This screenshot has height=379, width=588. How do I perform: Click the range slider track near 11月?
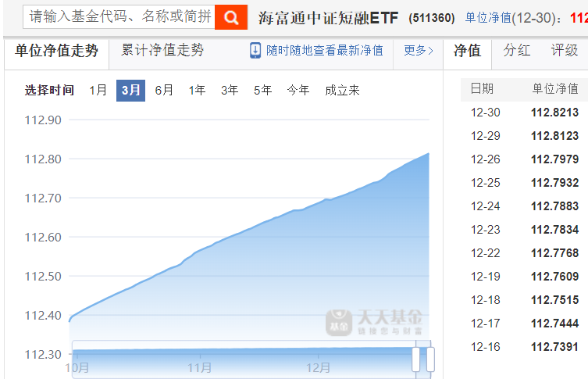click(x=200, y=359)
